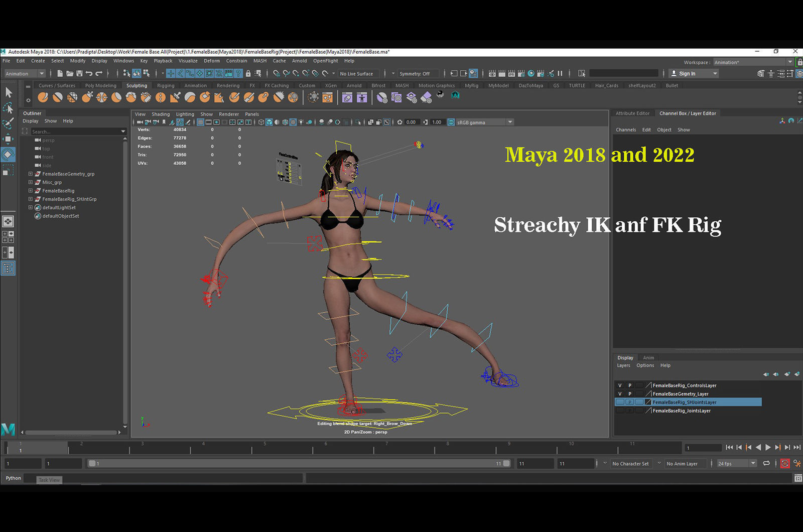Select the Grab sculpt tool on shelf
This screenshot has height=532, width=803.
87,97
